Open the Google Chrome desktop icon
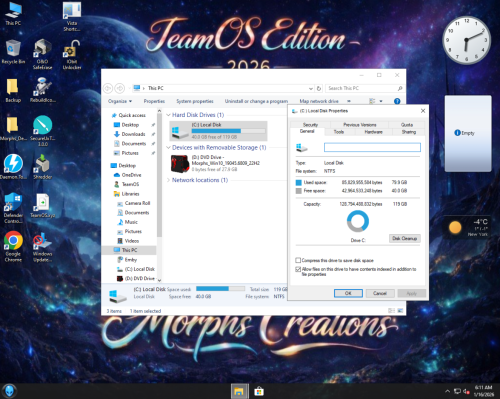 [13, 247]
